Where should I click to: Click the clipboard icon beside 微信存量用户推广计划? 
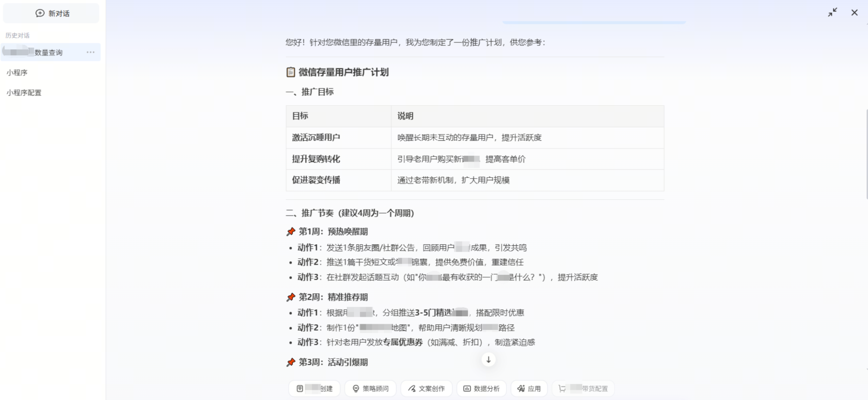click(x=290, y=72)
